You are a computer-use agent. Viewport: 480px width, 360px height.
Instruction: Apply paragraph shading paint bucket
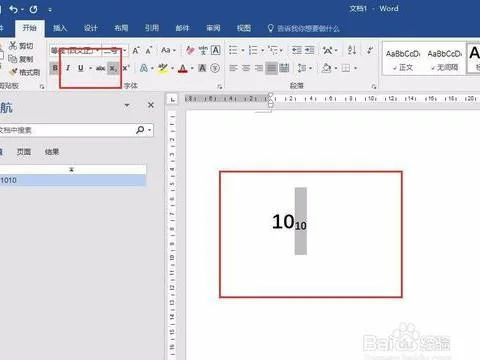327,68
